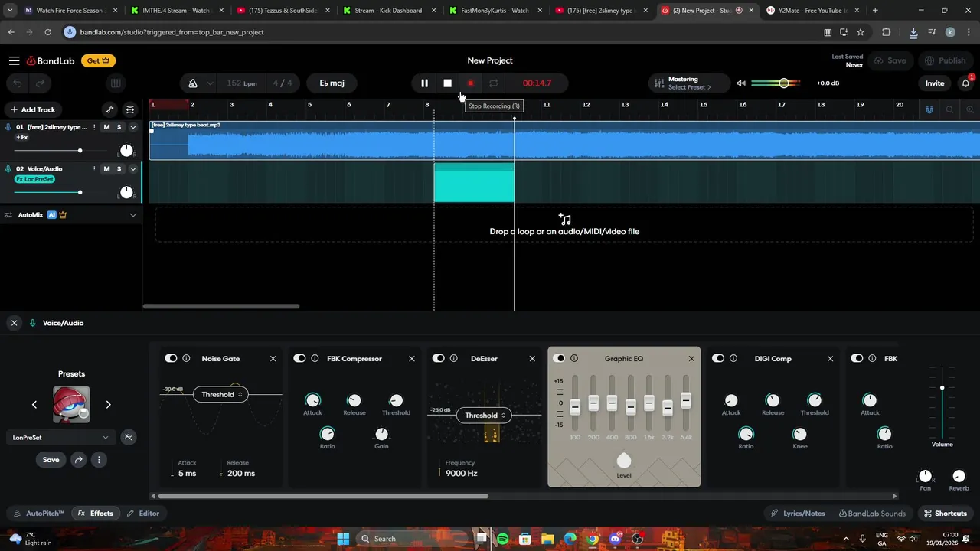Close the Voice/Audio effects panel

[x=14, y=323]
